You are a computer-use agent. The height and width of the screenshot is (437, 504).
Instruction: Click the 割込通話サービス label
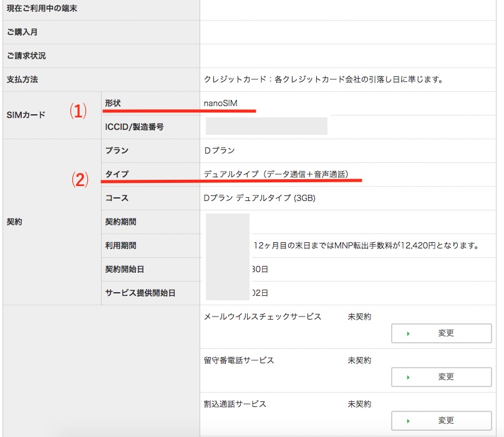click(235, 405)
